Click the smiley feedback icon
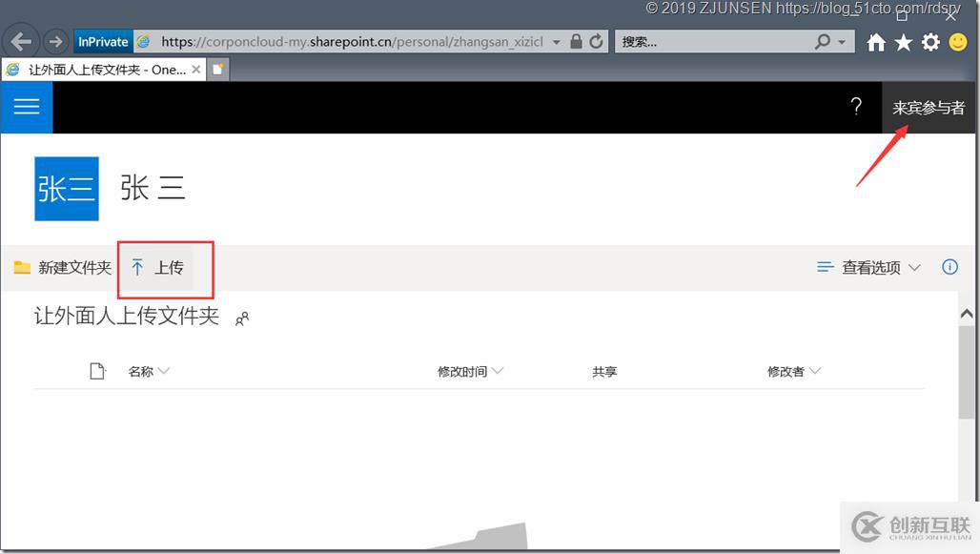The height and width of the screenshot is (554, 980). point(958,43)
